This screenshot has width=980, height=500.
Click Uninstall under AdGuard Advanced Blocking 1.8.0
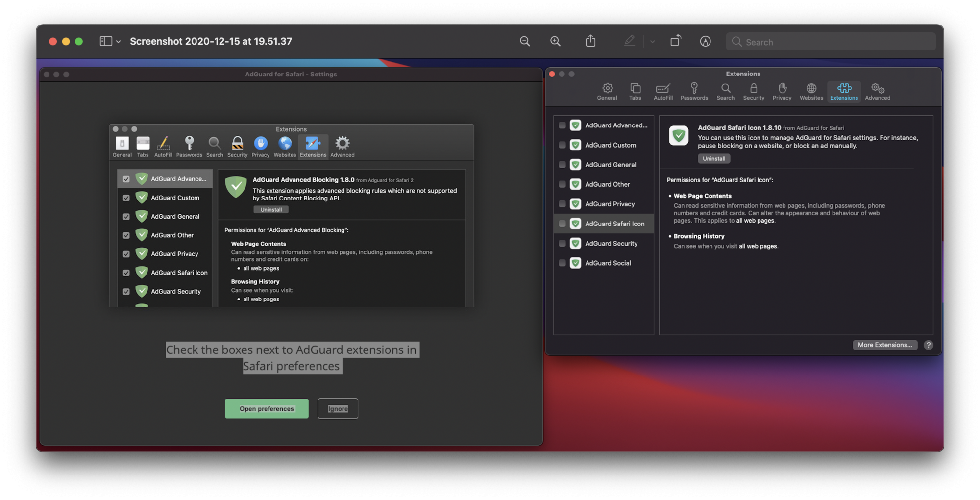coord(271,209)
